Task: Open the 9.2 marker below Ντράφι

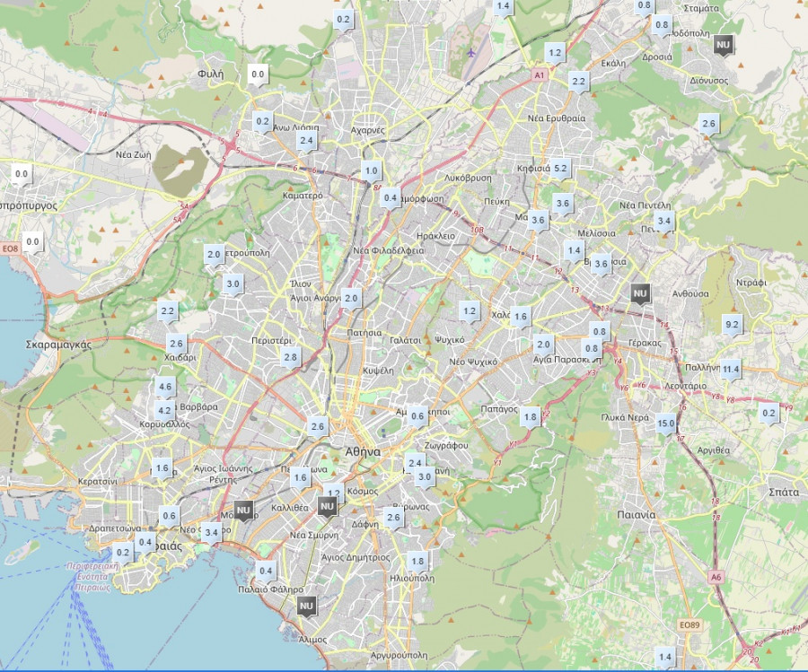Action: [x=732, y=325]
